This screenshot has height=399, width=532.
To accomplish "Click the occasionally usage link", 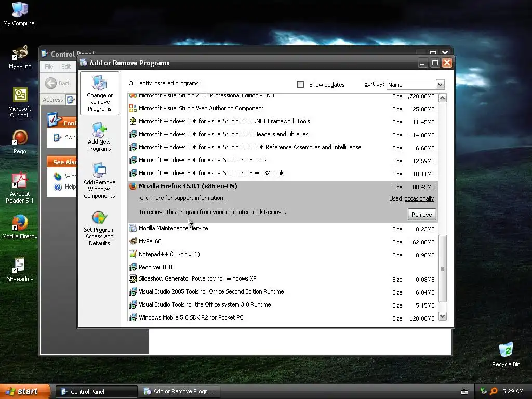I will 419,198.
